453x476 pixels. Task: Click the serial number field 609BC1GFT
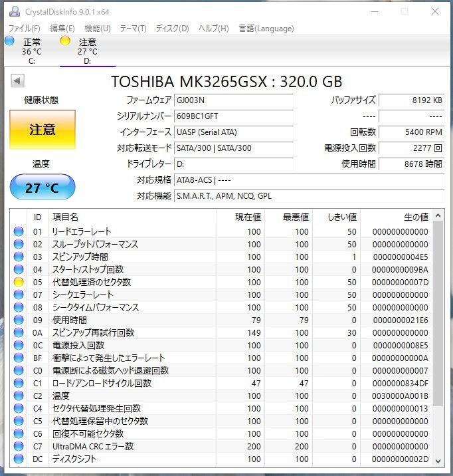233,116
